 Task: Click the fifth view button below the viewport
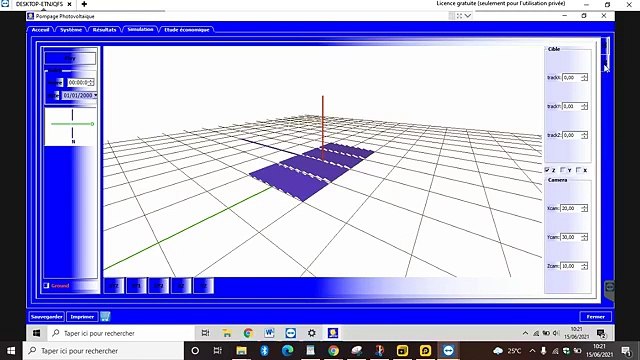tap(203, 286)
